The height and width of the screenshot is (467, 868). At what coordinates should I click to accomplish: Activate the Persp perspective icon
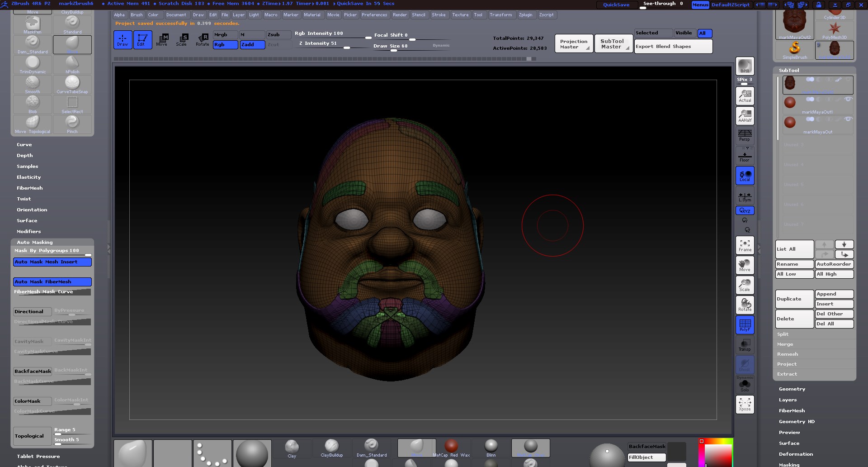point(744,135)
